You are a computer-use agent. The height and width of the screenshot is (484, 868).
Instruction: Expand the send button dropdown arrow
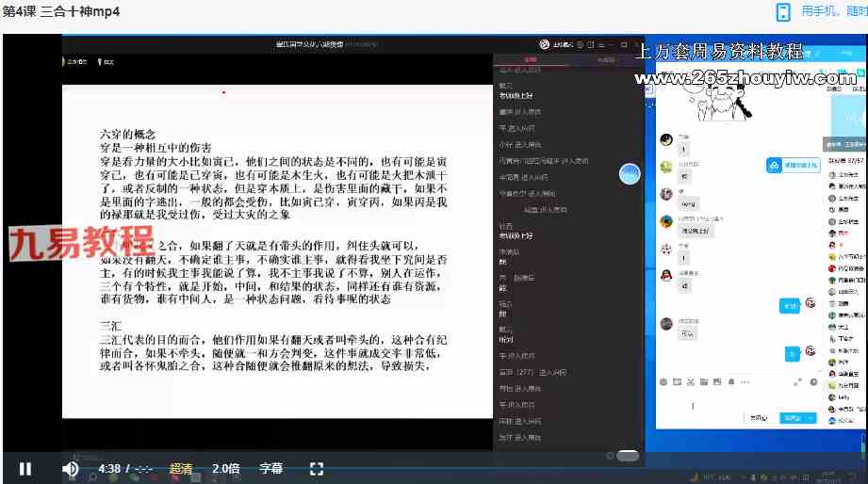pyautogui.click(x=810, y=418)
